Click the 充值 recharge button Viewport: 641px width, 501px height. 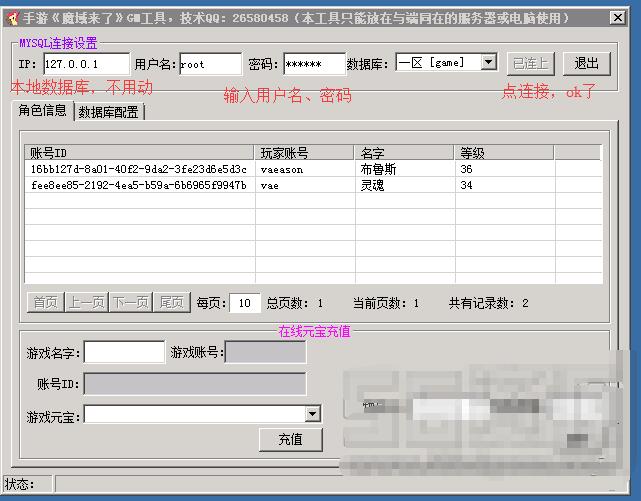pos(290,439)
